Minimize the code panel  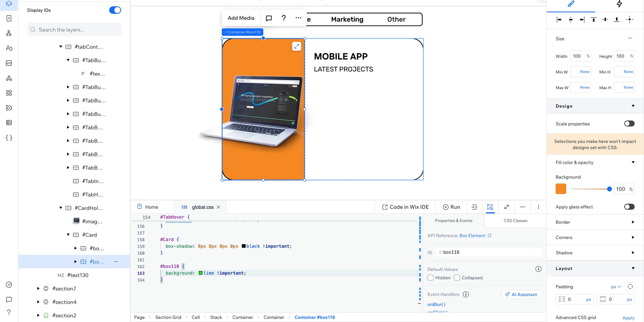pos(522,207)
